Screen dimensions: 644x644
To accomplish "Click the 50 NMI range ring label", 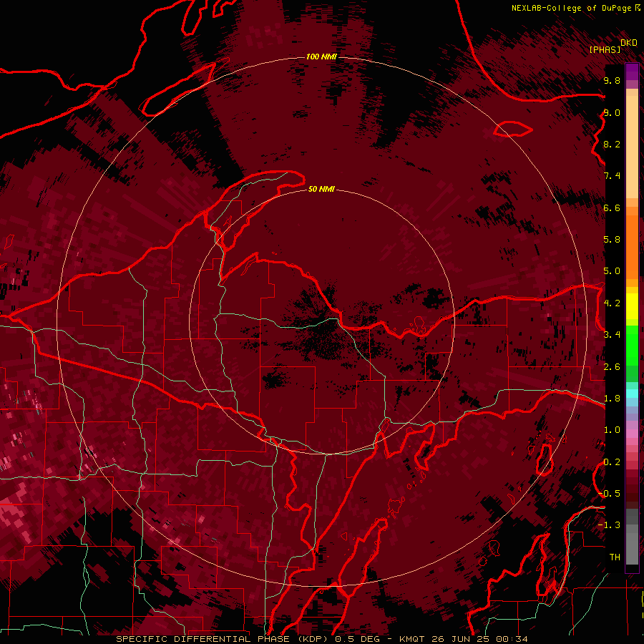I will point(321,189).
